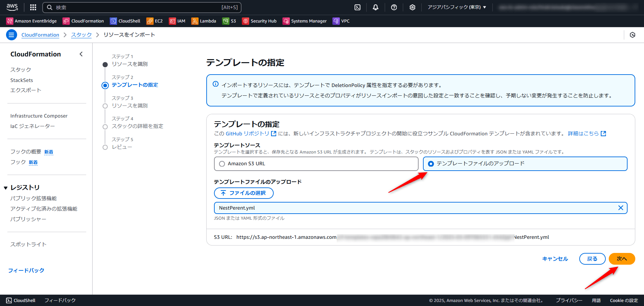
Task: Open IAM favorite shortcut
Action: coord(177,21)
